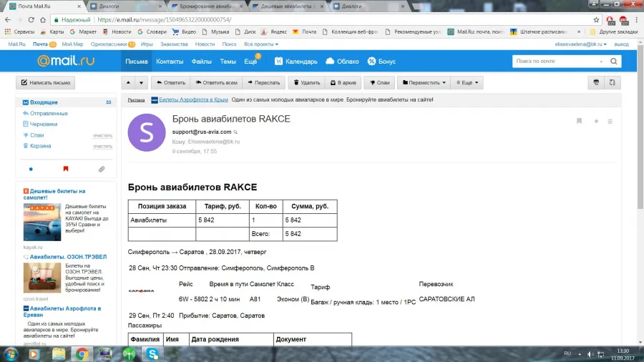Expand more bookmarks with the chevron
Image resolution: width=644 pixels, height=362 pixels.
[x=579, y=31]
